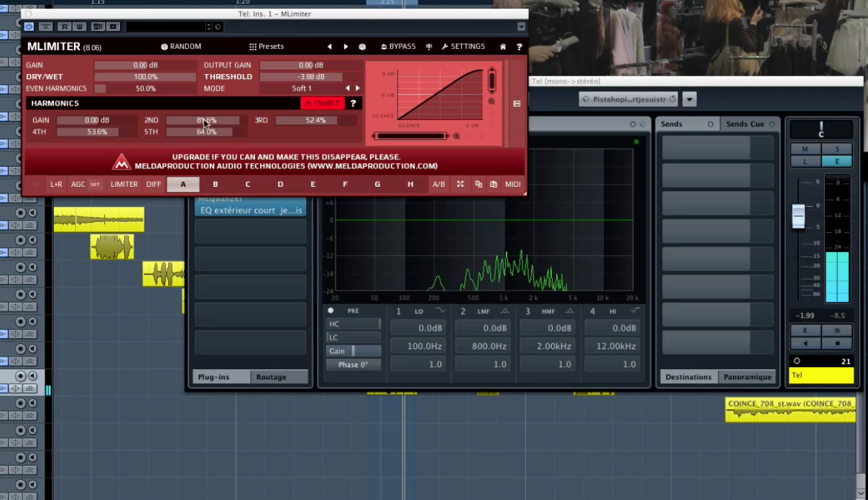Go to previous preset arrow
This screenshot has width=868, height=500.
[330, 47]
